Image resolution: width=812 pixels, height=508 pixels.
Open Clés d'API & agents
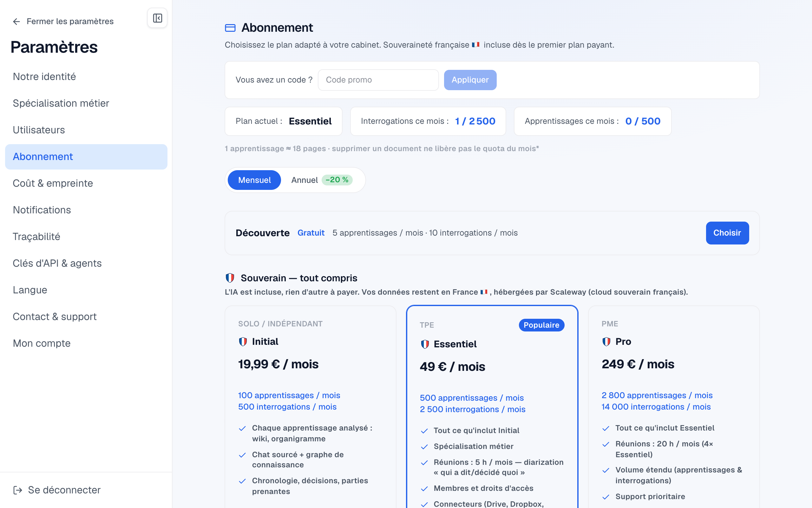[86, 264]
